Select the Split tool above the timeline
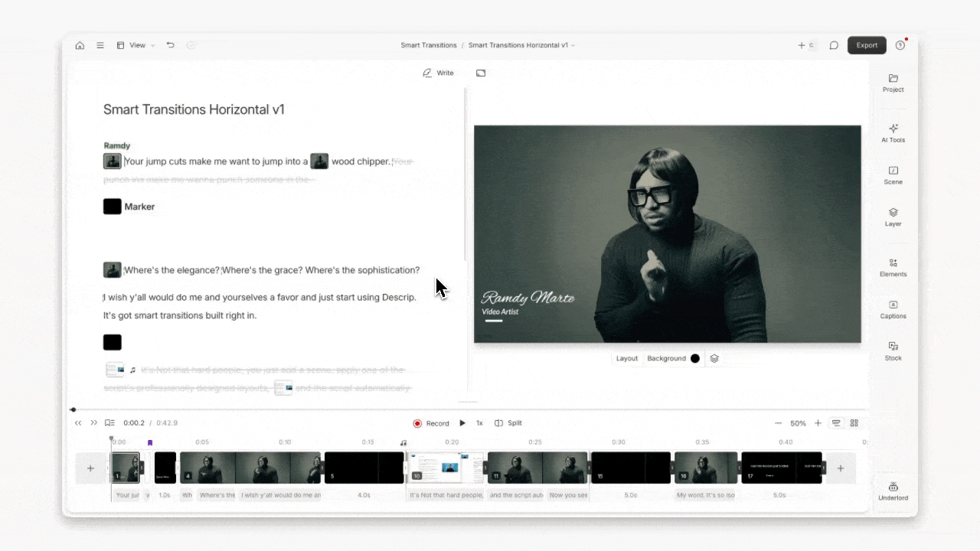Viewport: 980px width, 551px height. point(508,422)
